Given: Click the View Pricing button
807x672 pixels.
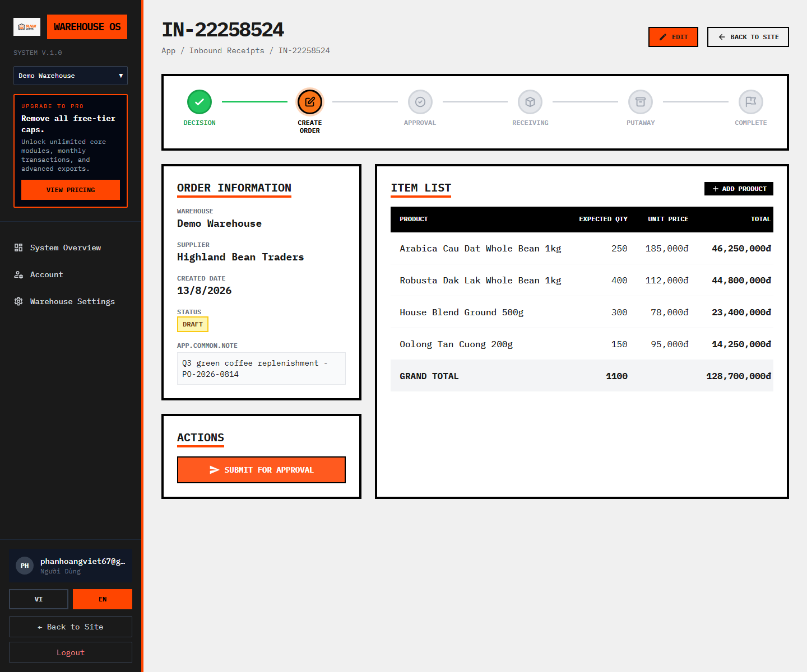Looking at the screenshot, I should (71, 190).
